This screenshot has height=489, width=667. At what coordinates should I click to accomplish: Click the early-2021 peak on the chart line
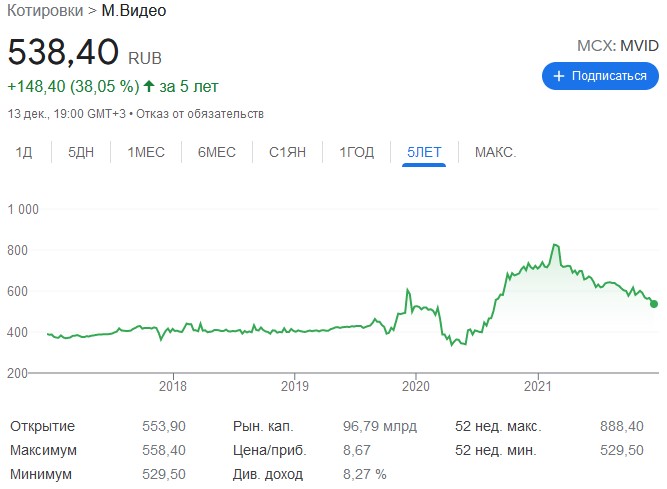pos(555,245)
